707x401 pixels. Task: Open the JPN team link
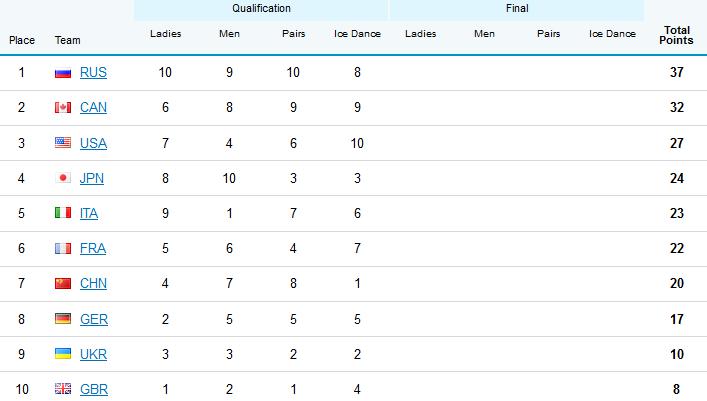tap(92, 178)
